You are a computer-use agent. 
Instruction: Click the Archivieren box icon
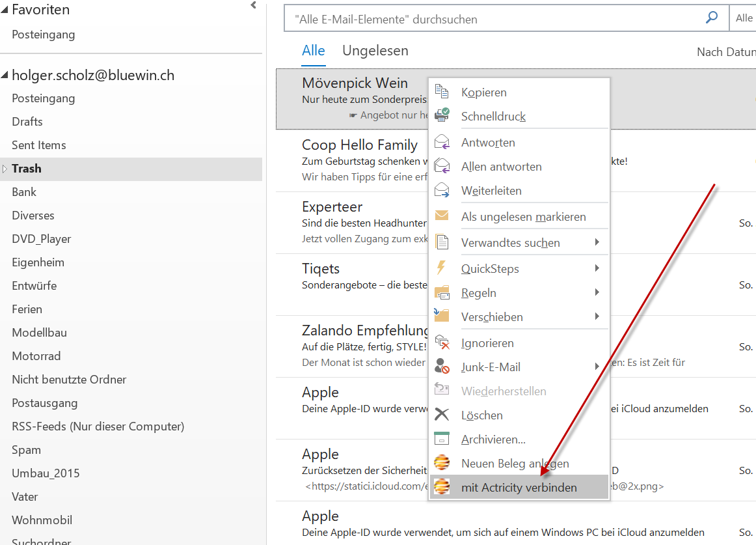coord(442,439)
